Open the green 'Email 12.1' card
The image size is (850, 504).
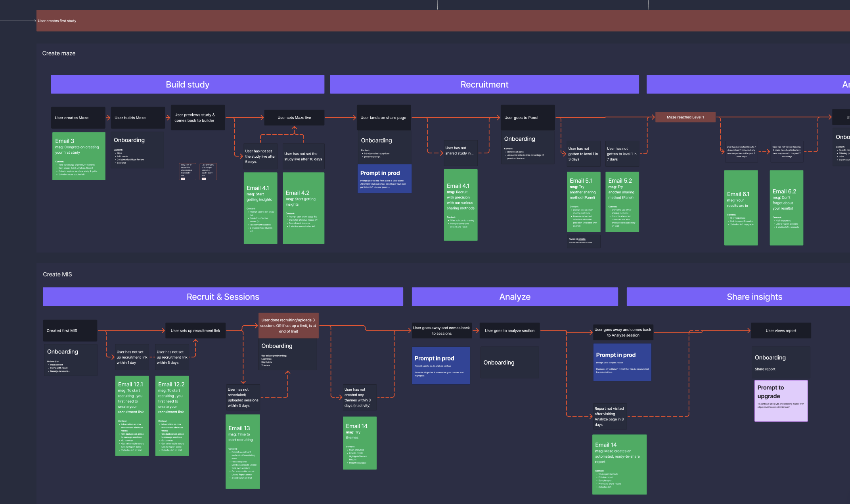(132, 416)
